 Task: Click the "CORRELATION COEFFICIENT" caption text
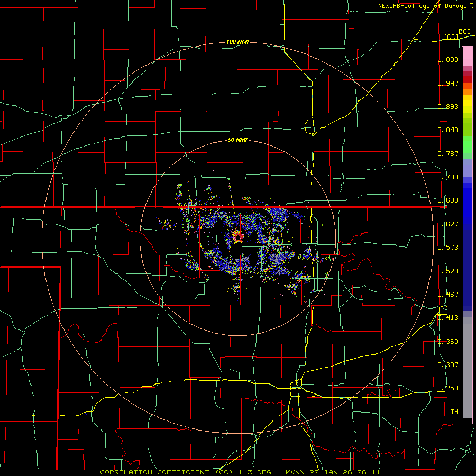point(154,472)
